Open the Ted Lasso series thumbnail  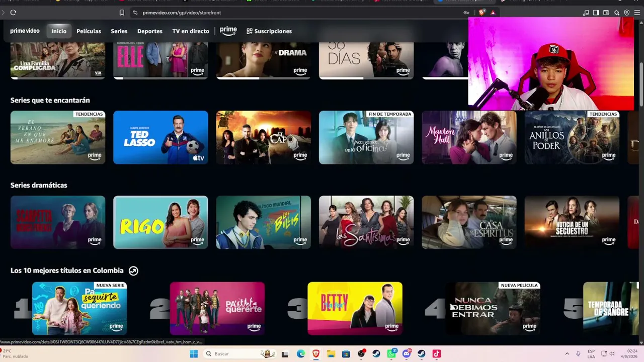coord(160,137)
